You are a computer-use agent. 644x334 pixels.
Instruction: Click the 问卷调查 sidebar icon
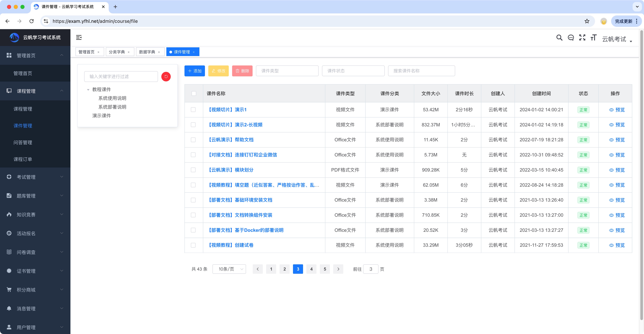click(9, 252)
